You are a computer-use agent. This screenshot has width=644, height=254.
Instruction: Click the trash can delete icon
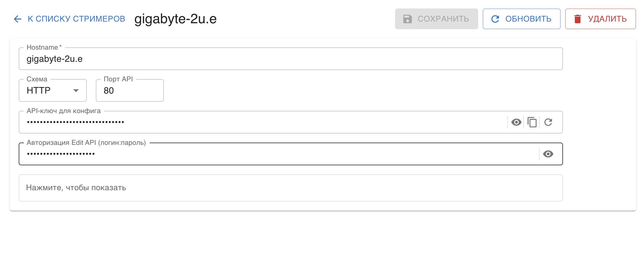(577, 19)
